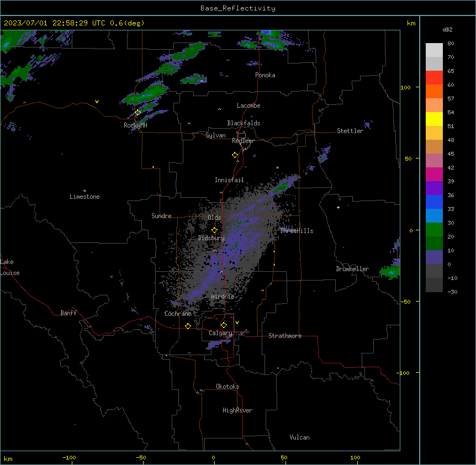The height and width of the screenshot is (465, 476).
Task: Select the Banff label
Action: pos(68,313)
